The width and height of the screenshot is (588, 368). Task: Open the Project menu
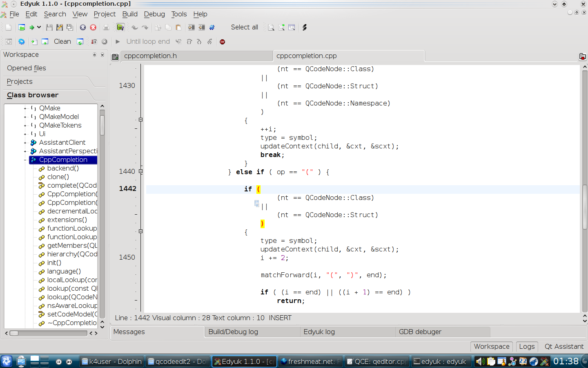click(x=105, y=14)
